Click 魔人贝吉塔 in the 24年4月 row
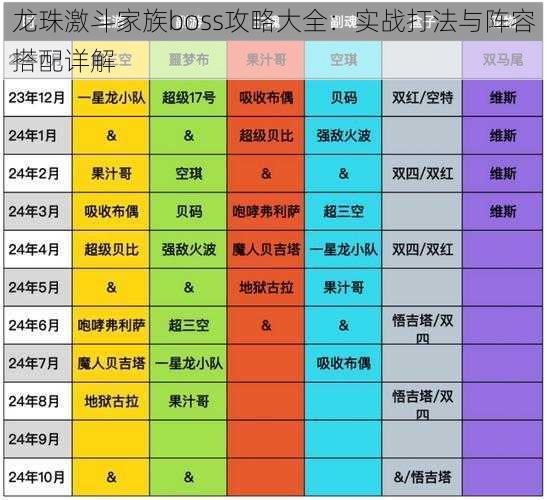Screen dimensions: 547x500 tap(266, 249)
